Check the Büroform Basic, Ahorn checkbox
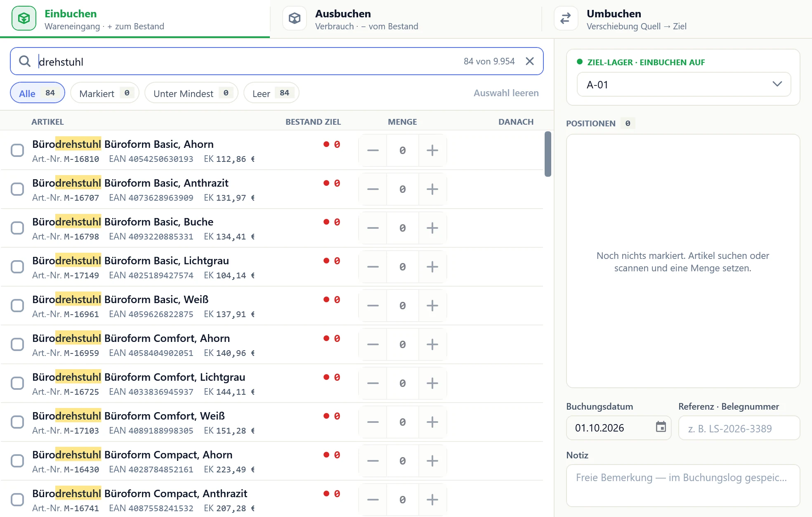Image resolution: width=812 pixels, height=517 pixels. coord(17,150)
